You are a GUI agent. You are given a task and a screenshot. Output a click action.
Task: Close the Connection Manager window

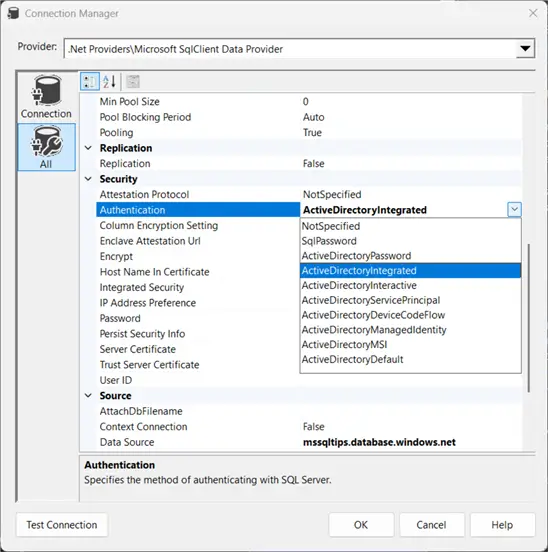pos(533,13)
